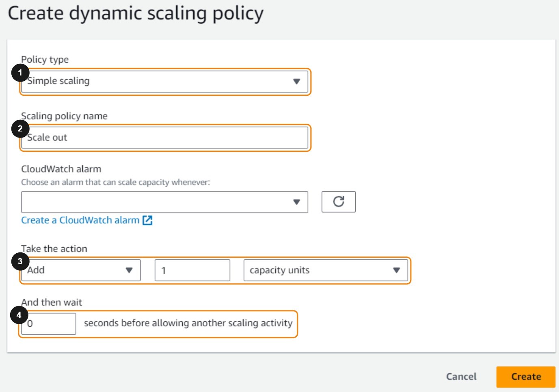Click the refresh icon beside the alarm dropdown
This screenshot has height=392, width=560.
338,202
